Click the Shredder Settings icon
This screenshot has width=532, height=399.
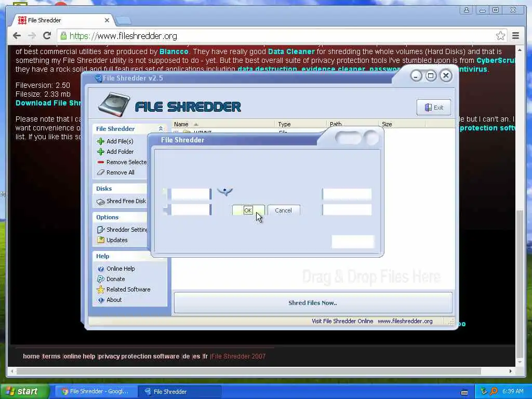[x=100, y=230]
